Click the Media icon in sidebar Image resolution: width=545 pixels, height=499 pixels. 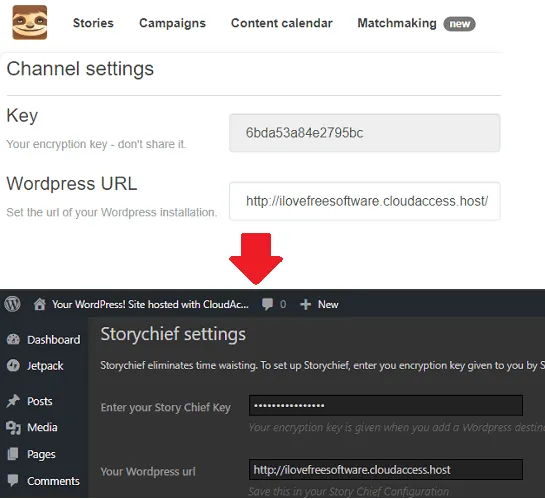pos(13,428)
